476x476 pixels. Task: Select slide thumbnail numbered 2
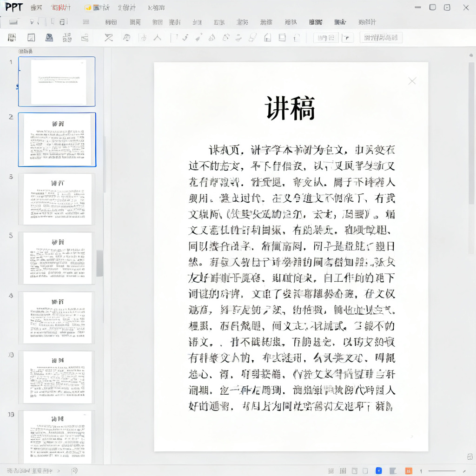click(57, 139)
